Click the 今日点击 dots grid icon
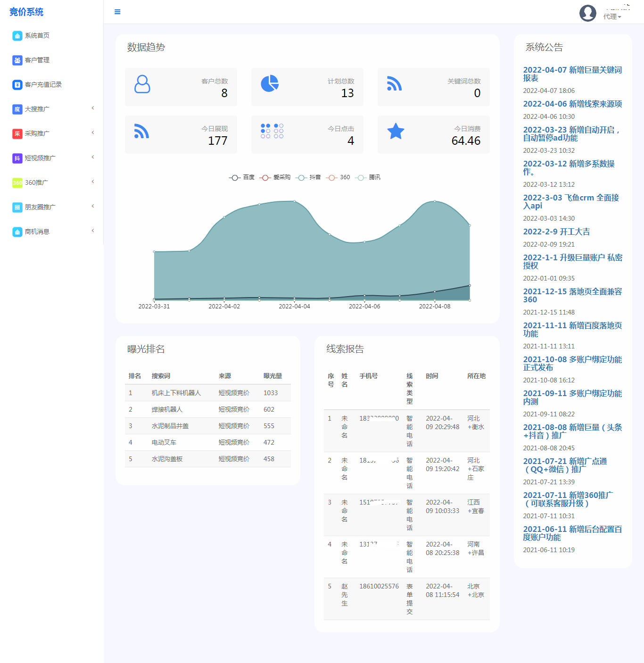Viewport: 644px width, 663px height. [x=272, y=131]
